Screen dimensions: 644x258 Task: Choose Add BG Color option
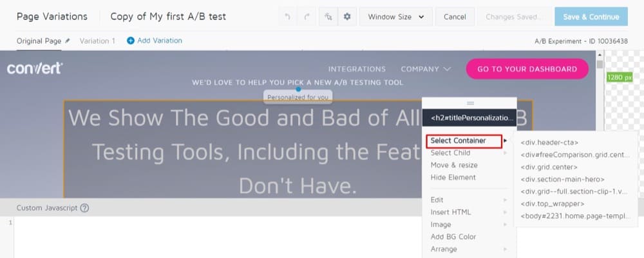[453, 237]
